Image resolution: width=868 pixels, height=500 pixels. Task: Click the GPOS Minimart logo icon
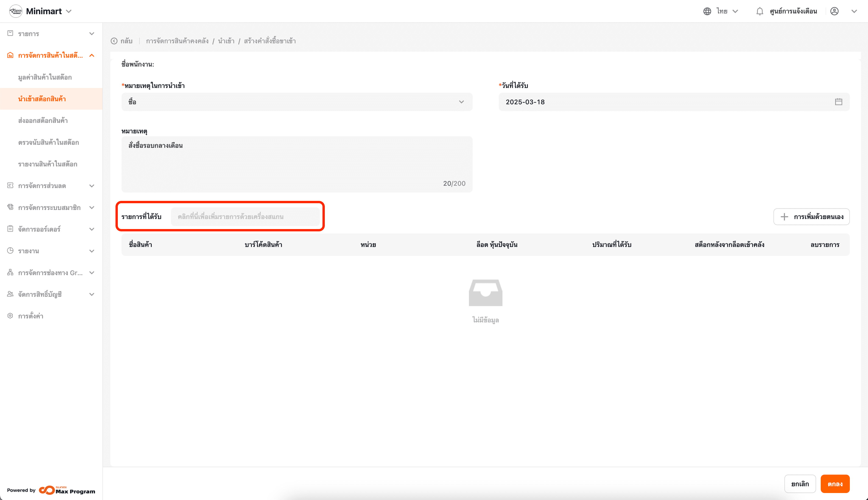point(16,11)
